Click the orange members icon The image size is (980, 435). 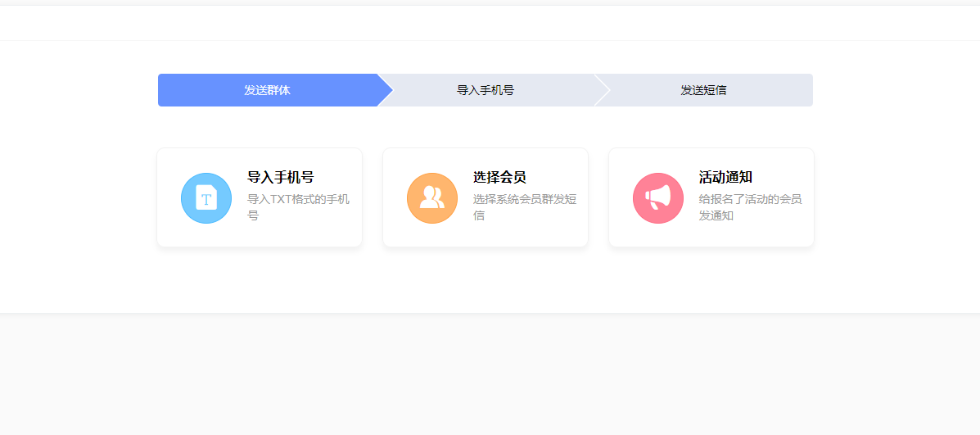pos(432,198)
